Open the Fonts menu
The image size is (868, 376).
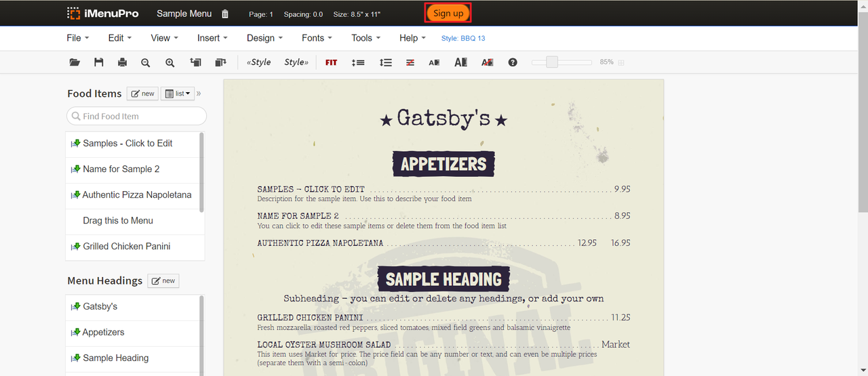[x=317, y=38]
